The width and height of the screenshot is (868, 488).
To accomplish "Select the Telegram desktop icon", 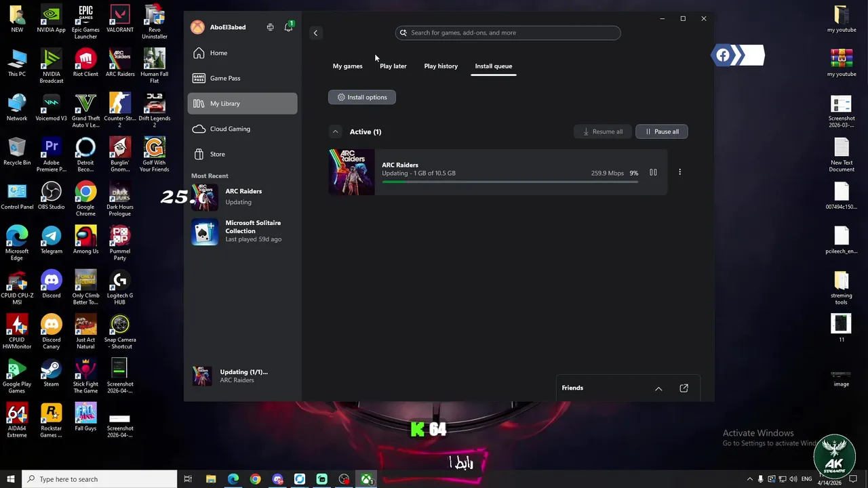I will click(x=51, y=241).
